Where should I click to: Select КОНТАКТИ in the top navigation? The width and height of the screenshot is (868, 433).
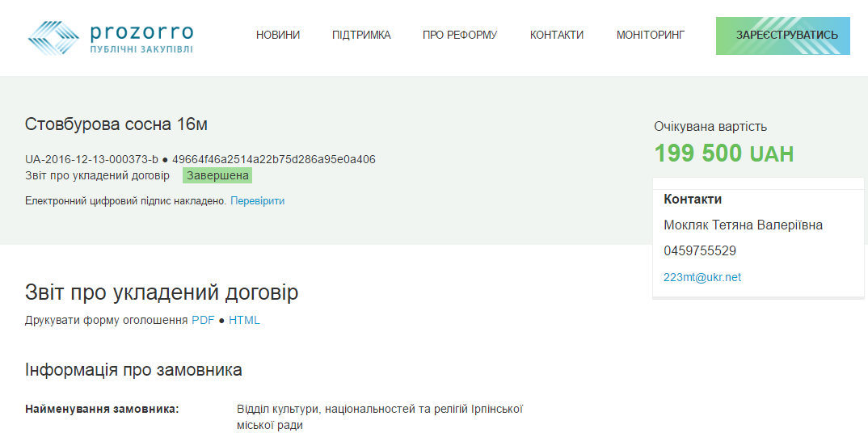557,35
